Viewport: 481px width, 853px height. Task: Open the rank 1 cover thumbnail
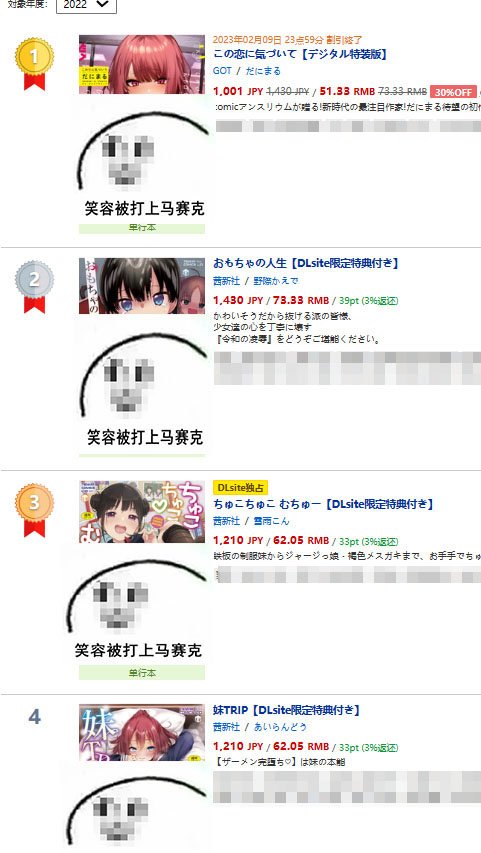click(142, 65)
